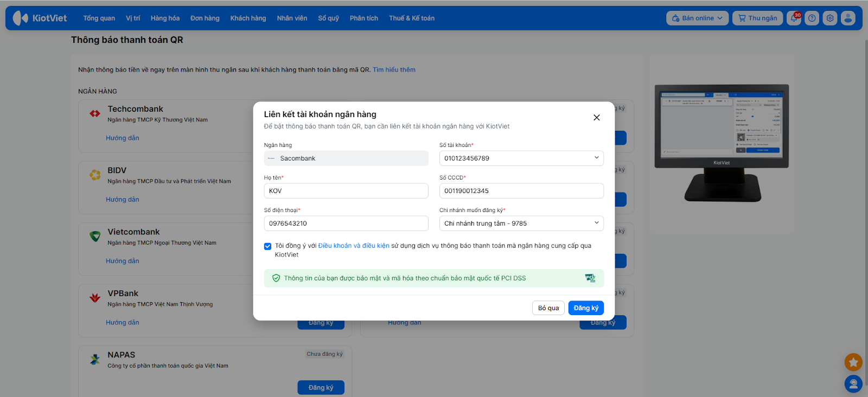Click Bỏ qua to skip registration

click(548, 308)
